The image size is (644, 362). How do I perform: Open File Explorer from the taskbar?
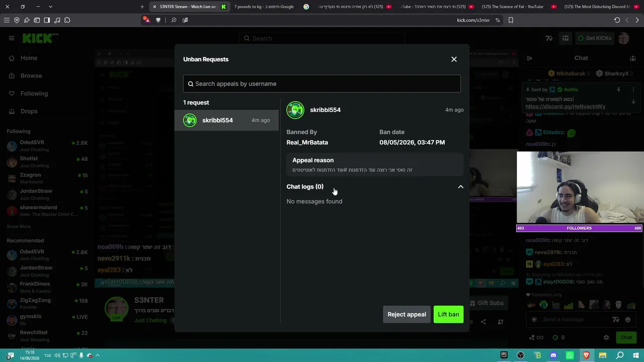point(603,355)
